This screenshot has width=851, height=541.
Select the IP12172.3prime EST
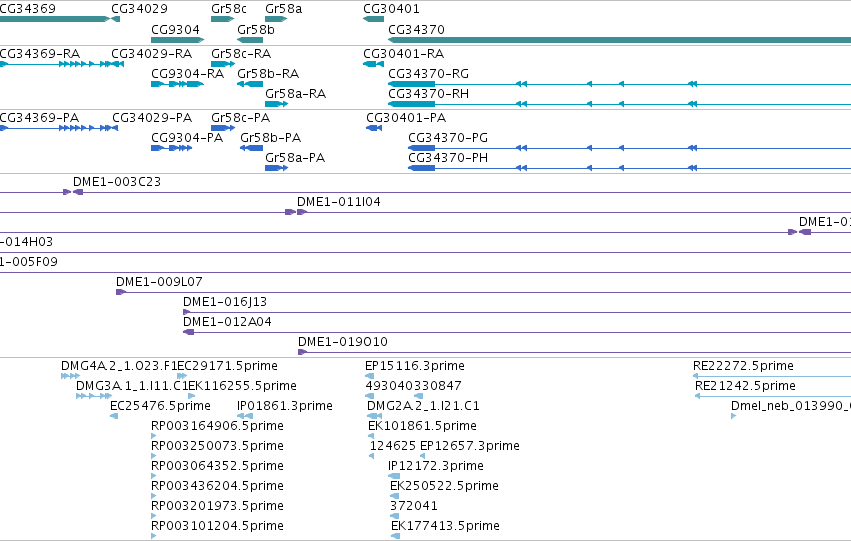(394, 476)
